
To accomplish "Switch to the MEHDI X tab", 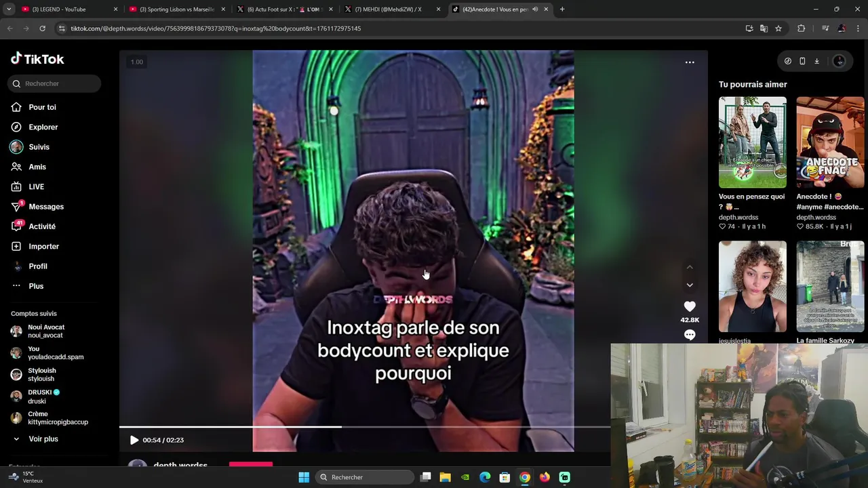I will [392, 9].
